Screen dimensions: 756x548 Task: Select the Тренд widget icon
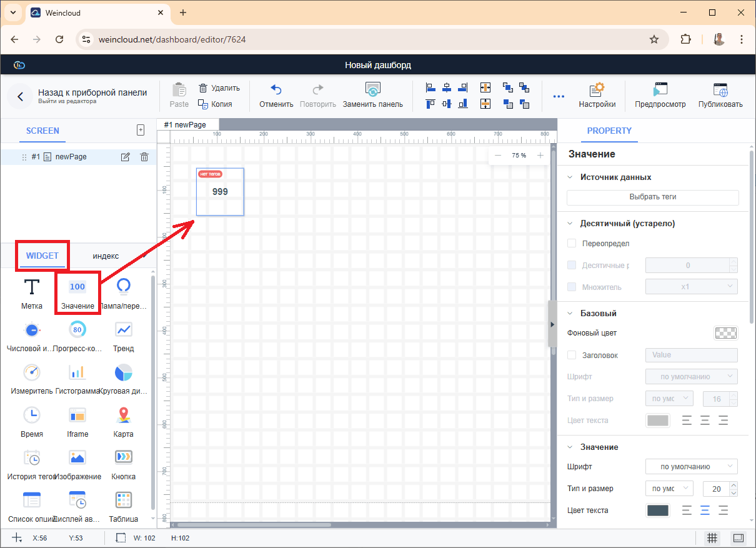pyautogui.click(x=123, y=329)
